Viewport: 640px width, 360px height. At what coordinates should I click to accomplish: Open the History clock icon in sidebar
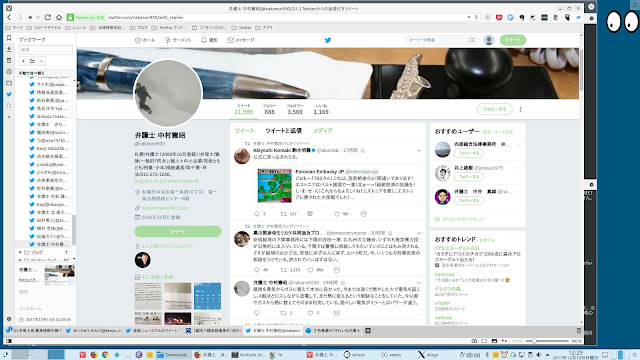(x=9, y=72)
